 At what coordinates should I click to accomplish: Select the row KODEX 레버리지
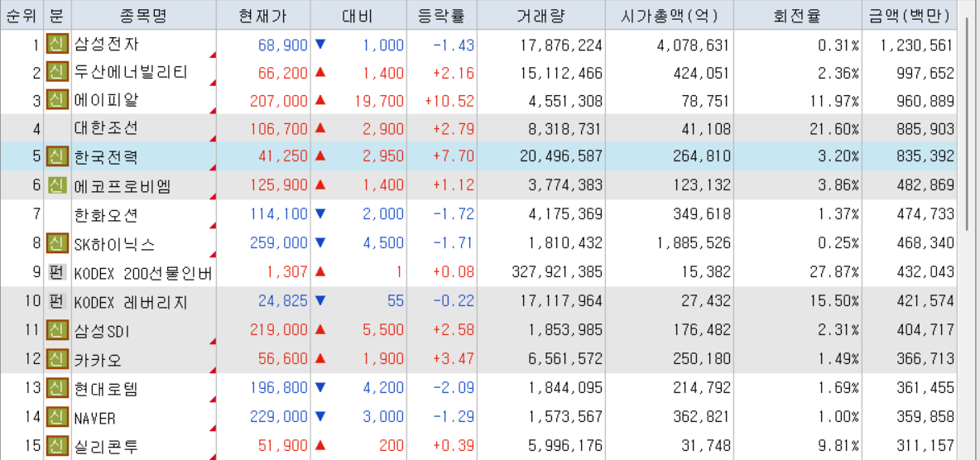pyautogui.click(x=478, y=301)
